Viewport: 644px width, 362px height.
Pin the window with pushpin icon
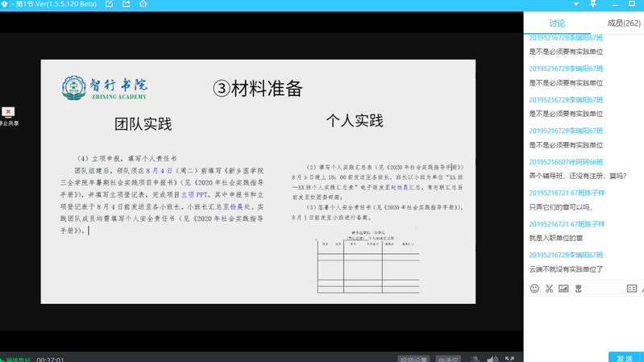[593, 5]
